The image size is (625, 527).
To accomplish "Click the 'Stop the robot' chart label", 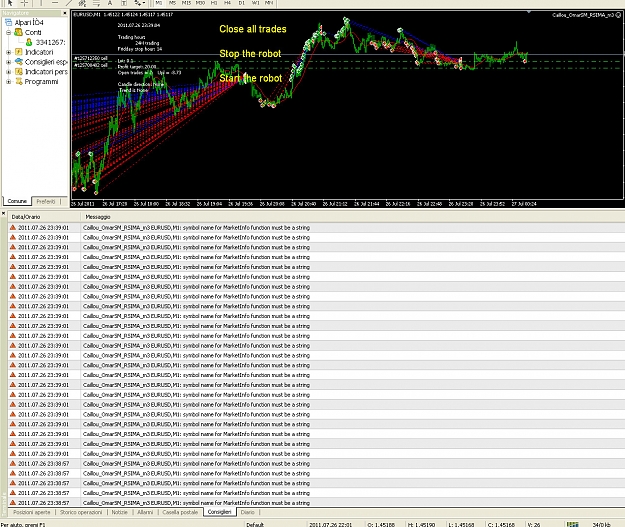I will click(250, 54).
